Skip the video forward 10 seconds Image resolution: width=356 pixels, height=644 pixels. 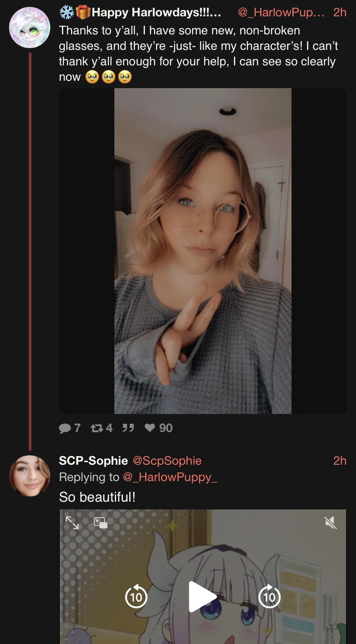coord(270,597)
